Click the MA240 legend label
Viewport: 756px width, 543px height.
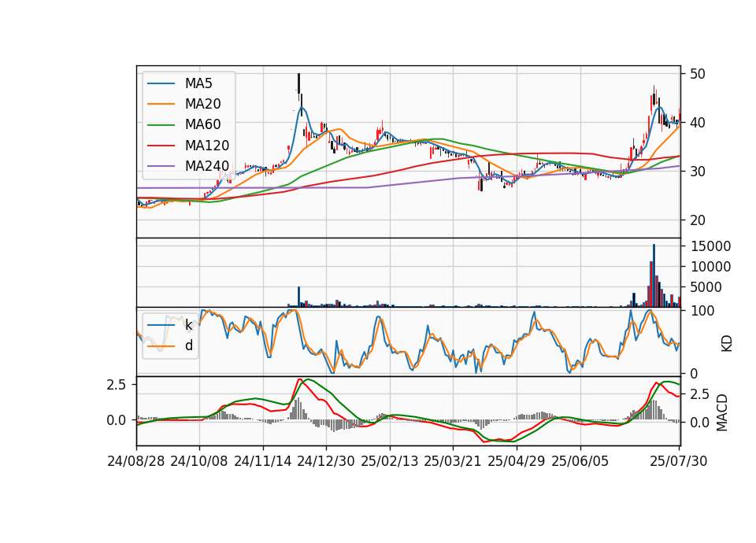pyautogui.click(x=207, y=166)
